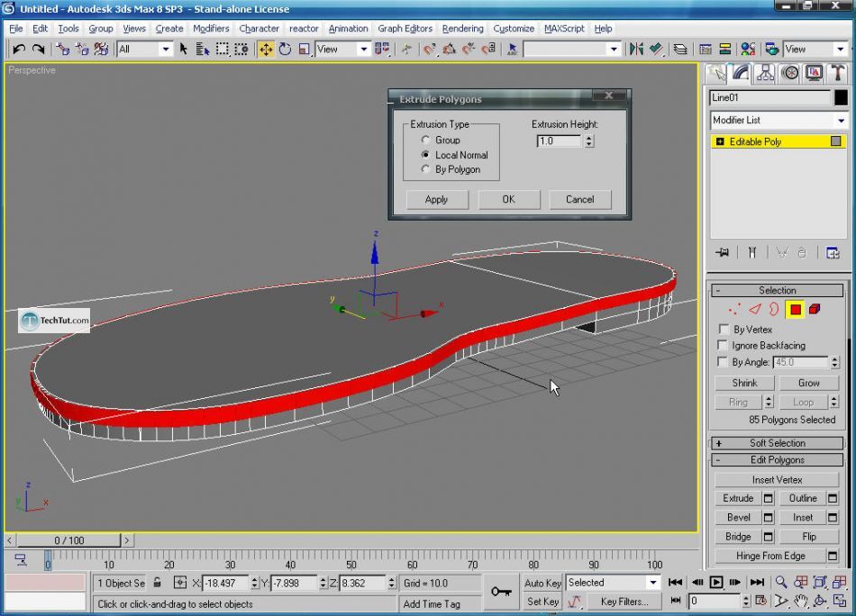Image resolution: width=856 pixels, height=616 pixels.
Task: Open the Modifiers menu
Action: click(211, 29)
